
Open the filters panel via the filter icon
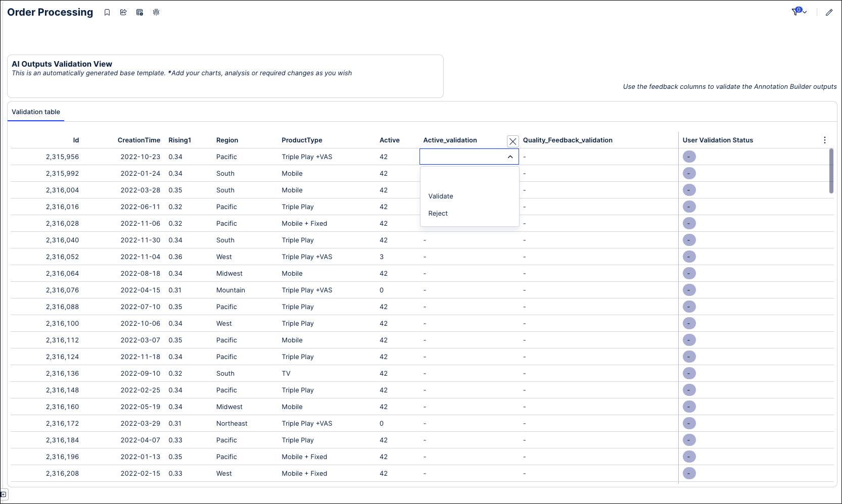795,11
